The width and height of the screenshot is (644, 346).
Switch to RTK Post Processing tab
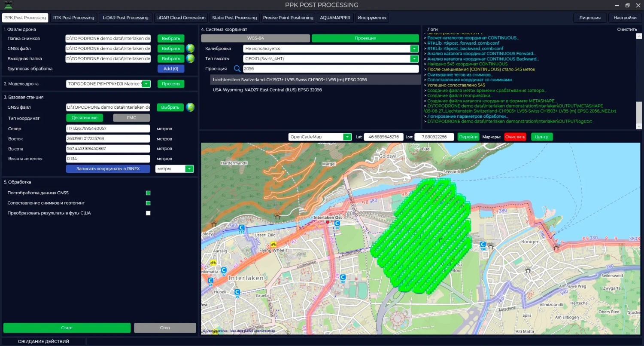click(x=73, y=18)
